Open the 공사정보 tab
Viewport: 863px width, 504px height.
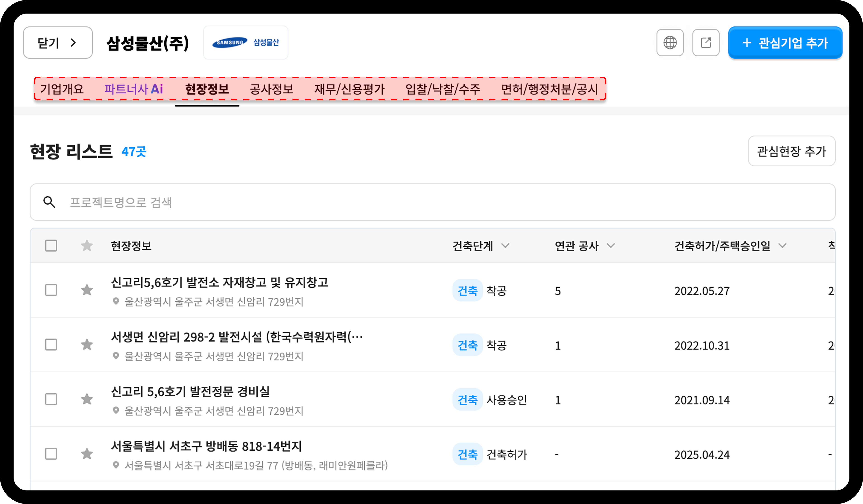click(272, 89)
